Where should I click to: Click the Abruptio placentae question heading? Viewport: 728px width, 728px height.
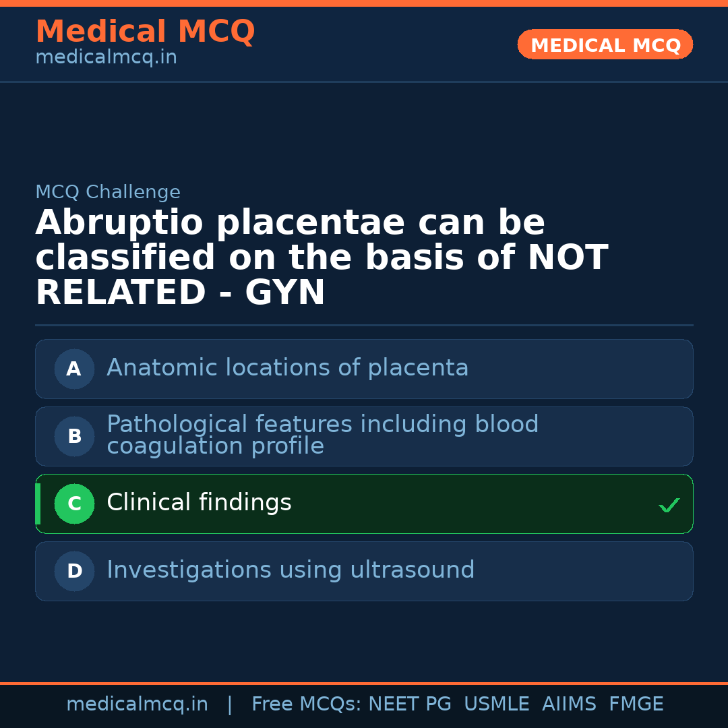[322, 258]
